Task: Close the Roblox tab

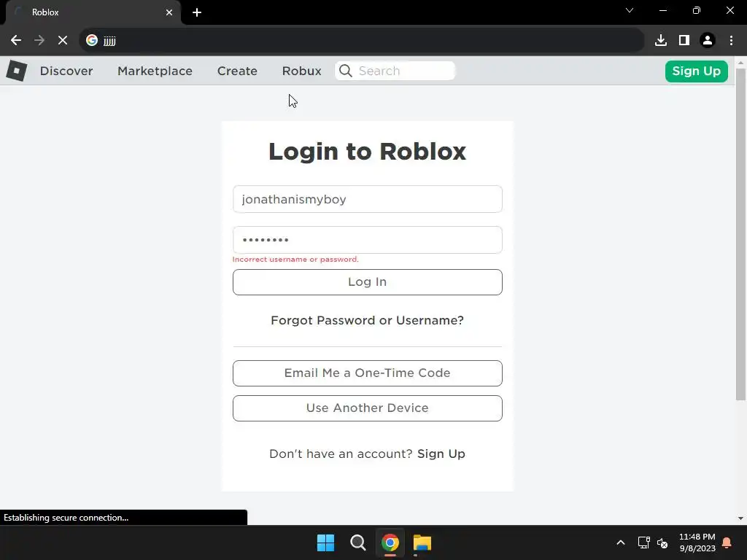Action: coord(169,12)
